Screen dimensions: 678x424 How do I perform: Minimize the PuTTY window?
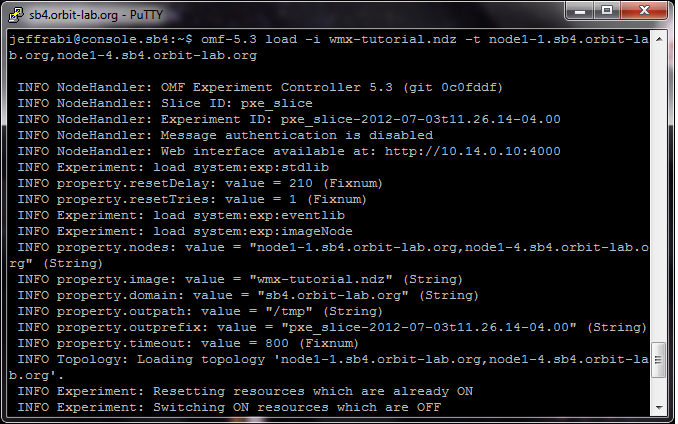(x=579, y=10)
